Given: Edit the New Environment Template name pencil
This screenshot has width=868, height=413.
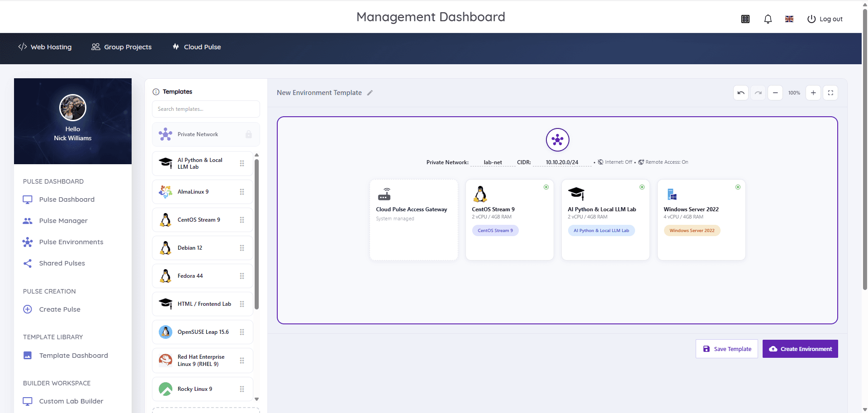Looking at the screenshot, I should pos(370,93).
